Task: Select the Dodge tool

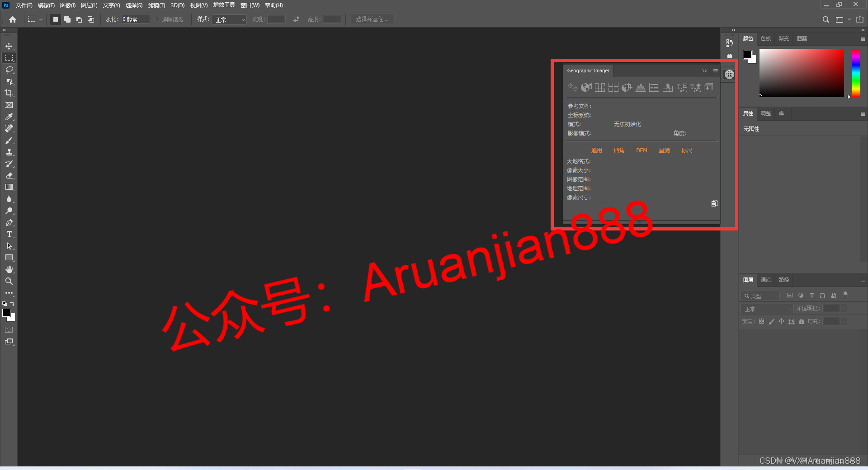Action: pyautogui.click(x=9, y=211)
